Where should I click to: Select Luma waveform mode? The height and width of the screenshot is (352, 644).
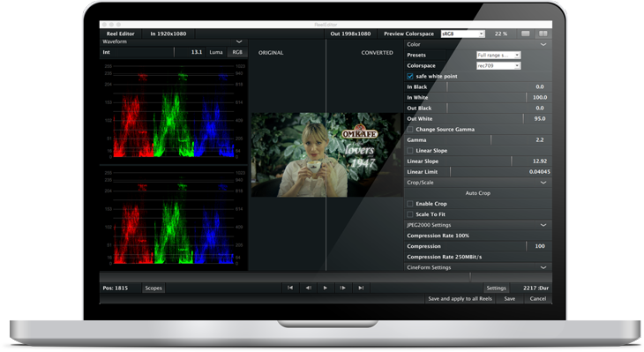(216, 52)
